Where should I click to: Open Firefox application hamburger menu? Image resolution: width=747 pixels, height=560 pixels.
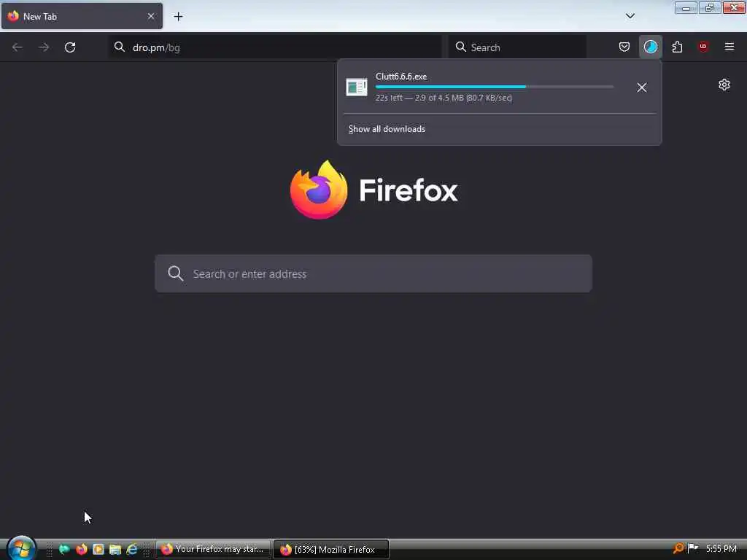pyautogui.click(x=729, y=47)
